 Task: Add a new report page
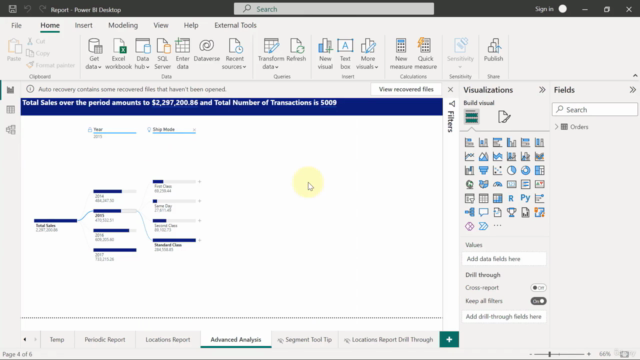(x=449, y=340)
